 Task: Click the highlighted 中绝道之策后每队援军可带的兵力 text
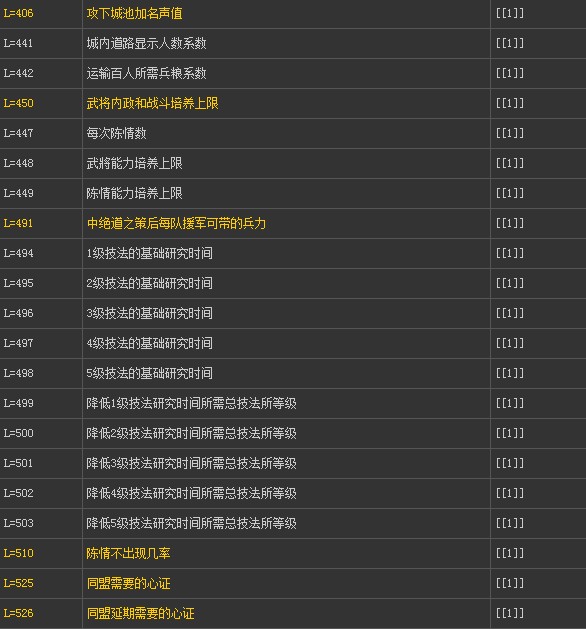tap(176, 223)
